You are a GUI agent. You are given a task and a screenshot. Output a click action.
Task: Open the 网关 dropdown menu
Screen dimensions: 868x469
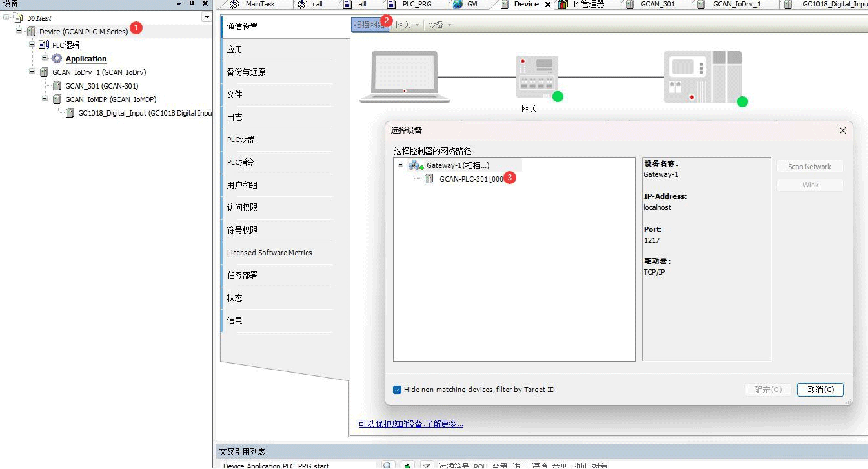tap(407, 25)
